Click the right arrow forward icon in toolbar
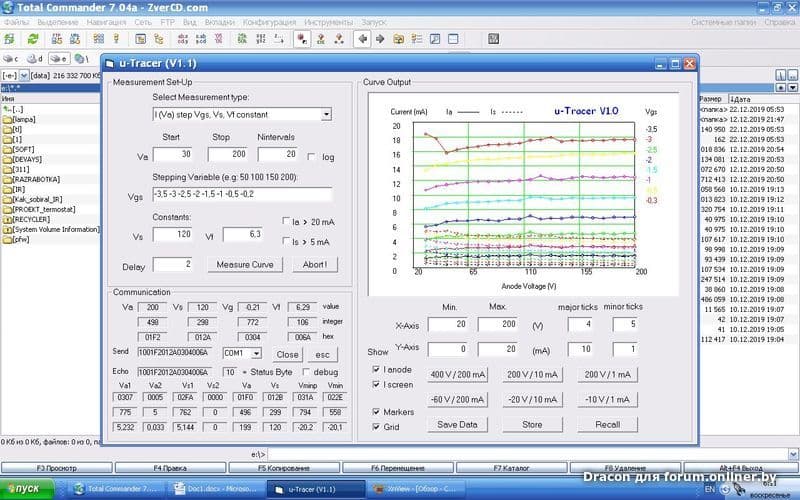 click(381, 39)
